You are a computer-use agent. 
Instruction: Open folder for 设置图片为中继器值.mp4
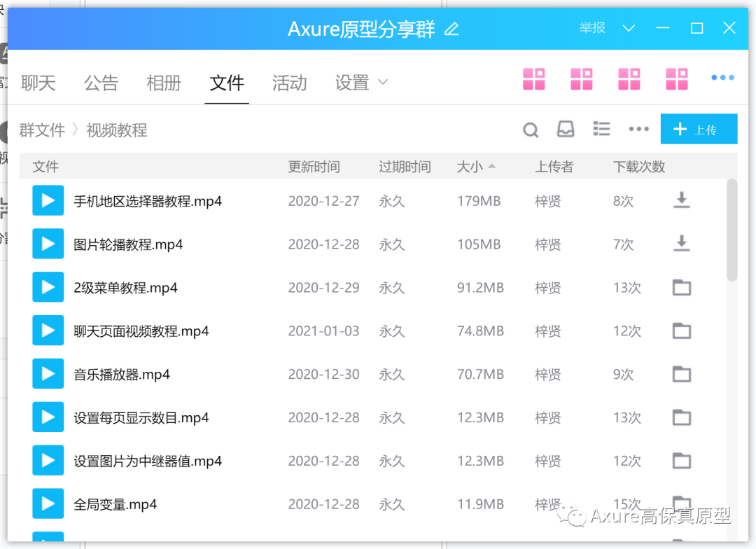tap(681, 461)
